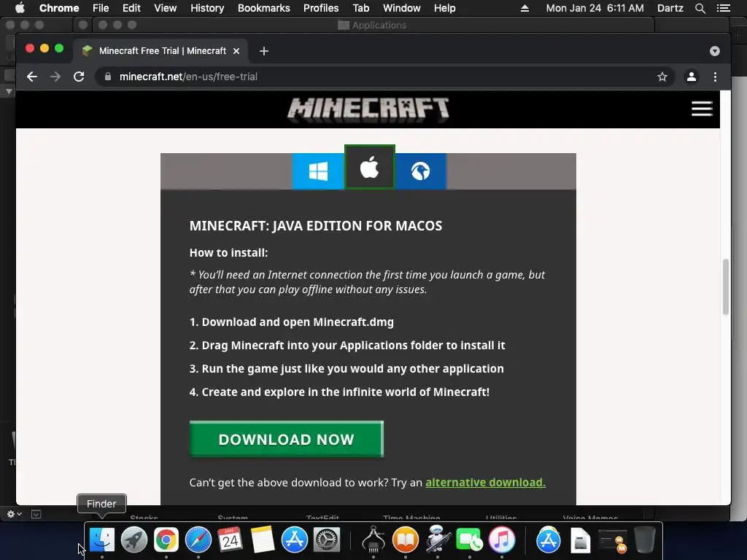Image resolution: width=747 pixels, height=560 pixels.
Task: Open Finder window gear action dropdown
Action: (x=14, y=514)
